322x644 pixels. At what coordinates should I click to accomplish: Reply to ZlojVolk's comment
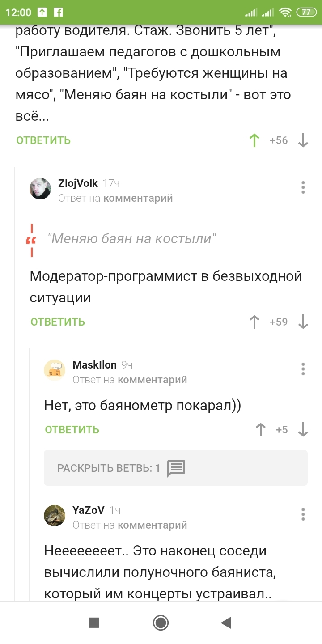[x=58, y=322]
